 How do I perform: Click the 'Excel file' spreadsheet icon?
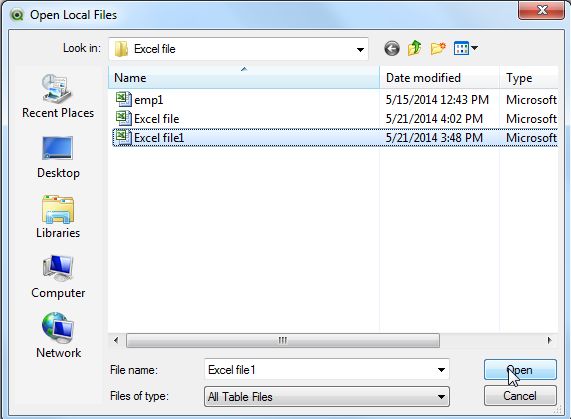tap(123, 118)
